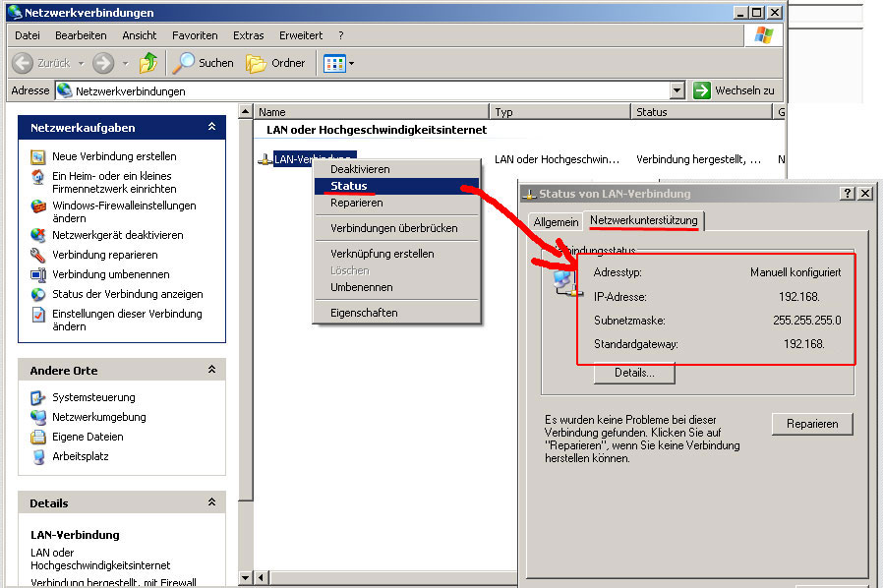Click the Details... button
This screenshot has width=883, height=588.
click(634, 373)
